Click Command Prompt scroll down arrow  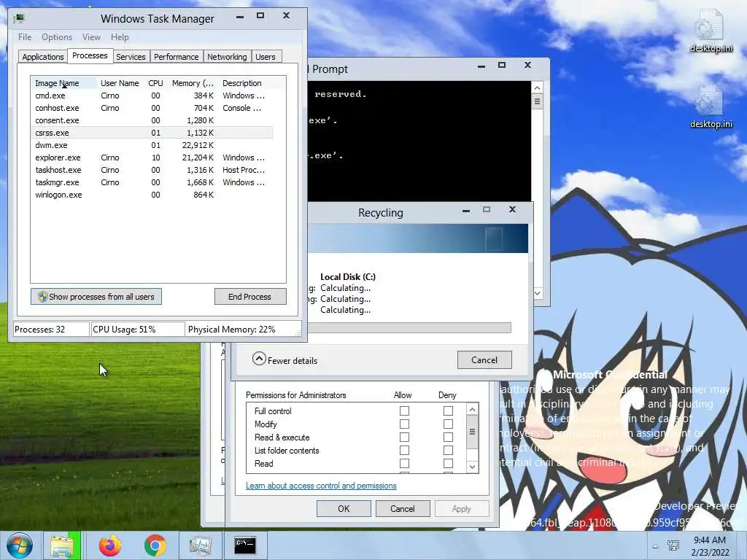538,293
